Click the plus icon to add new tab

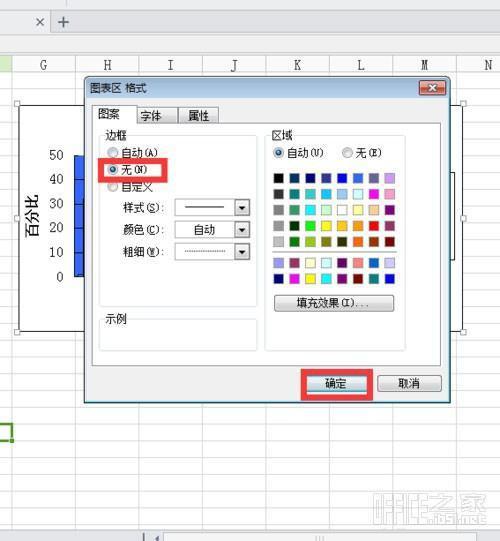[x=63, y=22]
